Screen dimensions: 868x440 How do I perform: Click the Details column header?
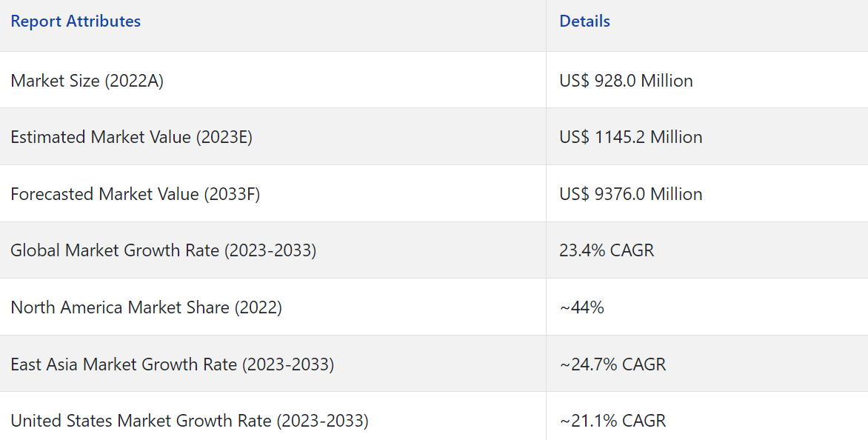[584, 21]
